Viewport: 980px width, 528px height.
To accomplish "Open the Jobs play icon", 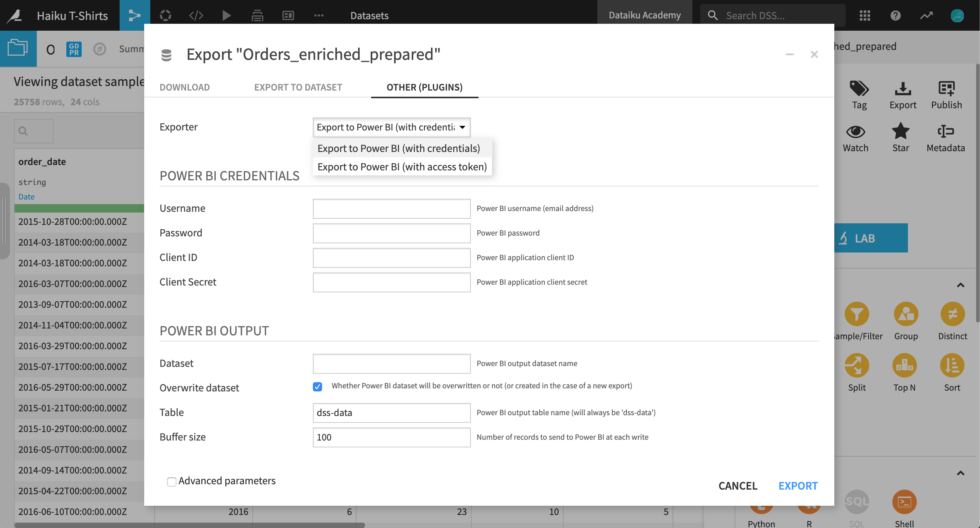I will click(227, 15).
